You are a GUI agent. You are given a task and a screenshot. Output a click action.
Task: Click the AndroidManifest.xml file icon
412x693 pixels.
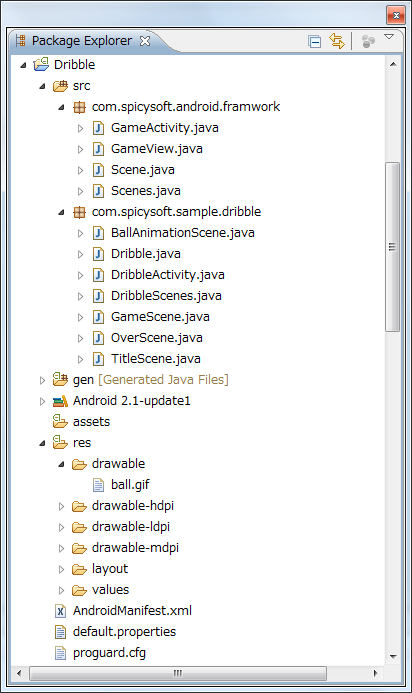coord(61,611)
